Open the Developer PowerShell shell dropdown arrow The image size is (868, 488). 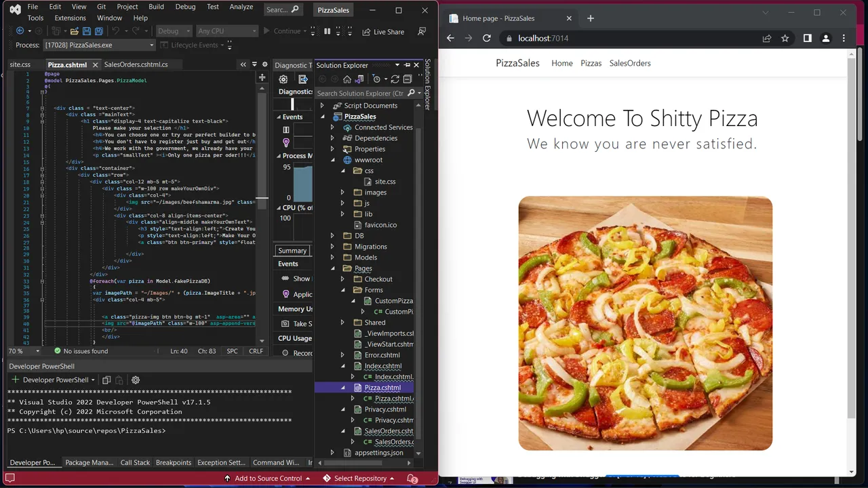tap(93, 380)
